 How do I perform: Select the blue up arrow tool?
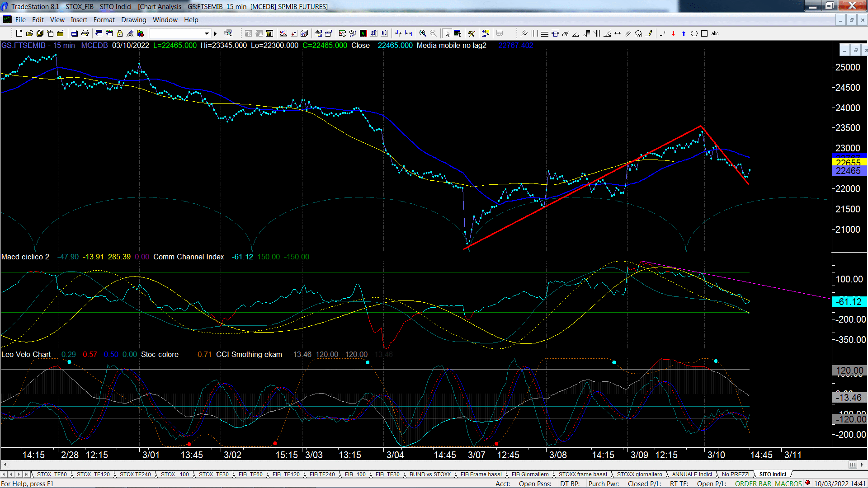(x=684, y=33)
